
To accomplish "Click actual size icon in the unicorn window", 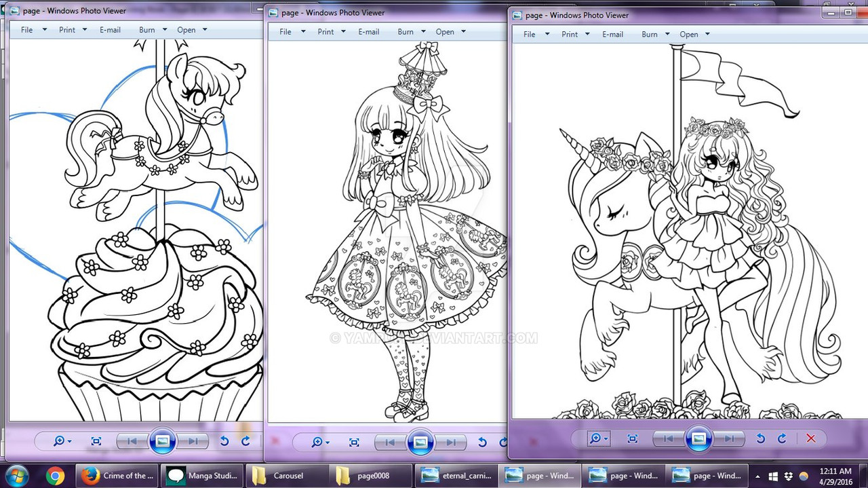I will tap(633, 438).
